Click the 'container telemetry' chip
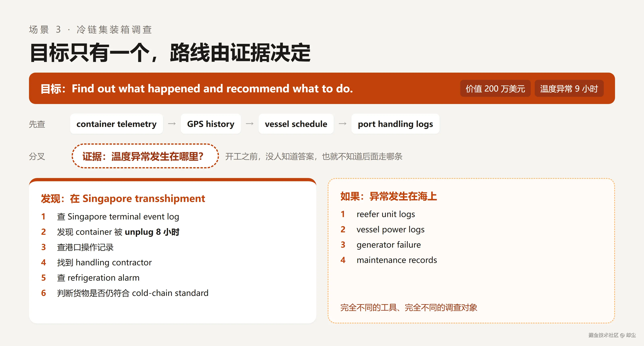 coord(117,124)
